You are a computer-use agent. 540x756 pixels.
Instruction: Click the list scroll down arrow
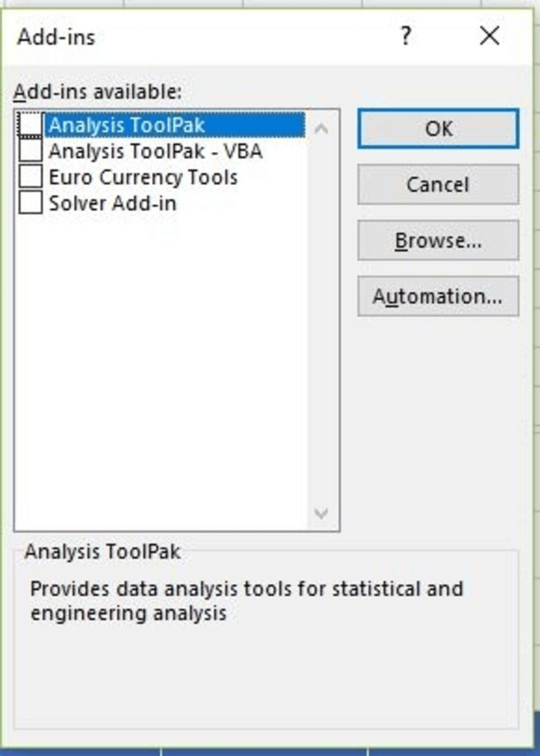point(322,513)
